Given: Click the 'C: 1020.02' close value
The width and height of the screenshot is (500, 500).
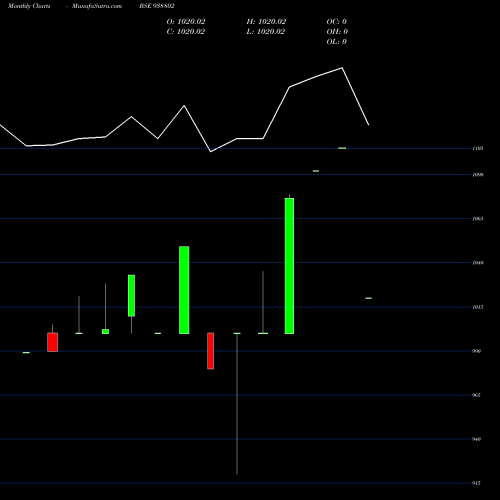Looking at the screenshot, I should tap(186, 31).
